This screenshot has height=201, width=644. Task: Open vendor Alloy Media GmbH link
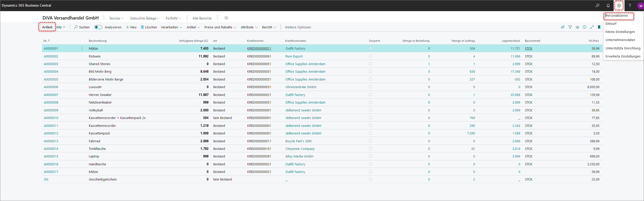tap(299, 156)
